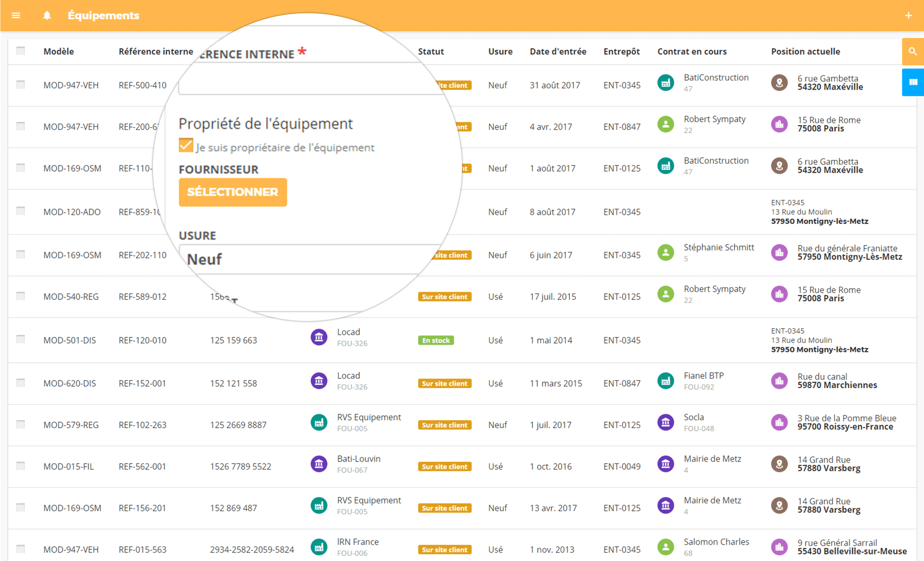The width and height of the screenshot is (924, 561).
Task: Sort by Date d'entrée column header
Action: point(558,51)
